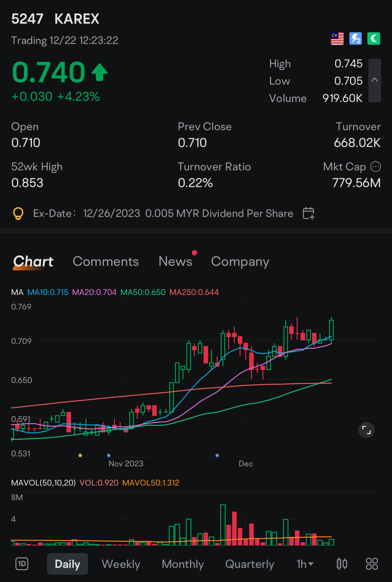Image resolution: width=392 pixels, height=582 pixels.
Task: Open the 1h interval dropdown
Action: point(305,564)
